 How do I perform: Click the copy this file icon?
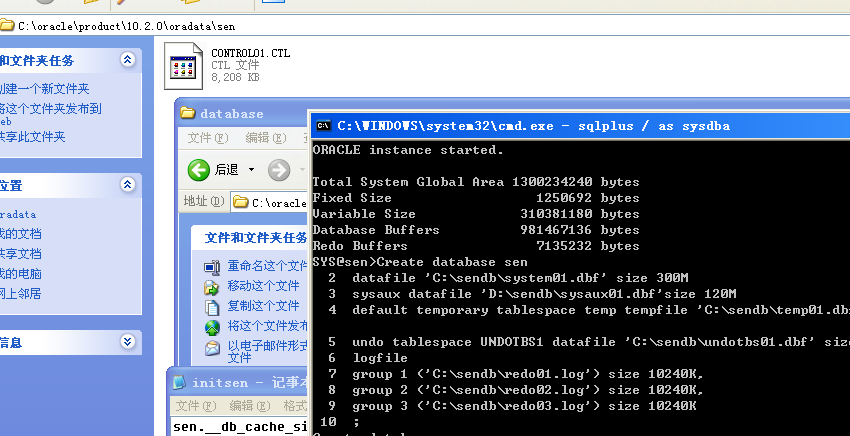(x=212, y=307)
